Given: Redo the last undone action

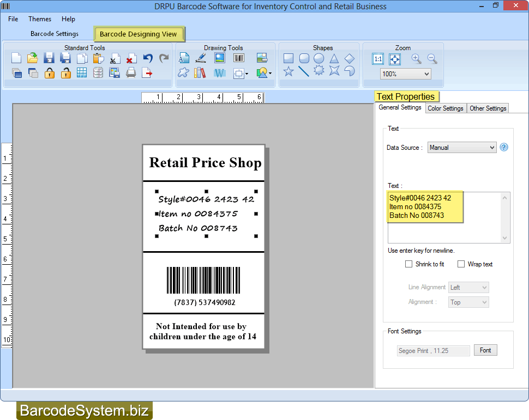Looking at the screenshot, I should point(164,58).
